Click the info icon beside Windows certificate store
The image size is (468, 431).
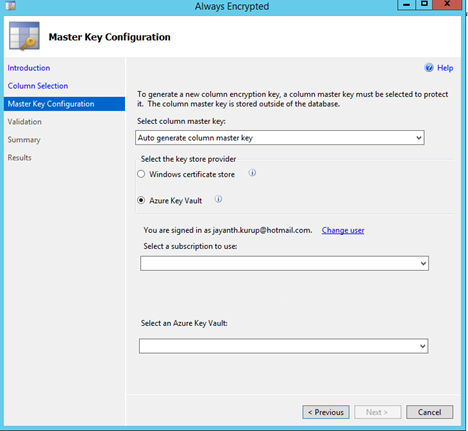click(x=252, y=173)
